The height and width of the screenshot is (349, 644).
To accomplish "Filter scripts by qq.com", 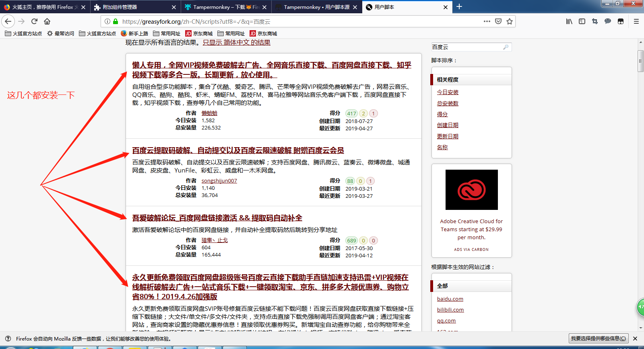I will (x=446, y=320).
